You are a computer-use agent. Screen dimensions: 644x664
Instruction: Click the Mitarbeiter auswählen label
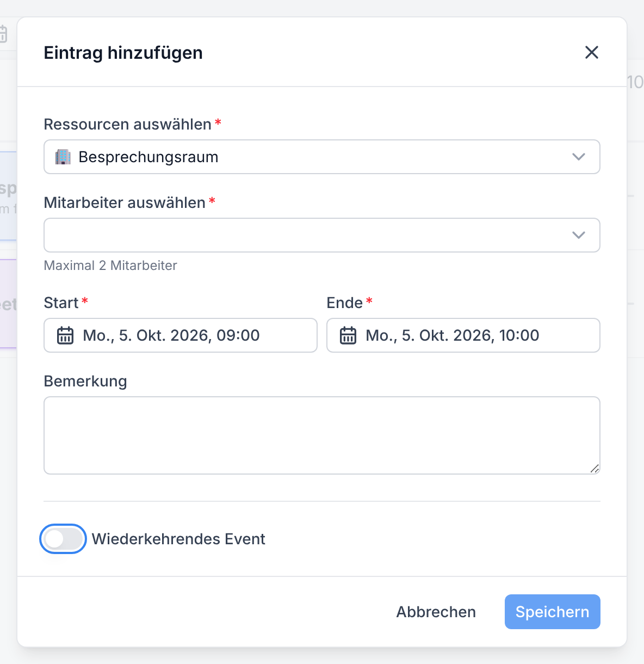pyautogui.click(x=125, y=203)
